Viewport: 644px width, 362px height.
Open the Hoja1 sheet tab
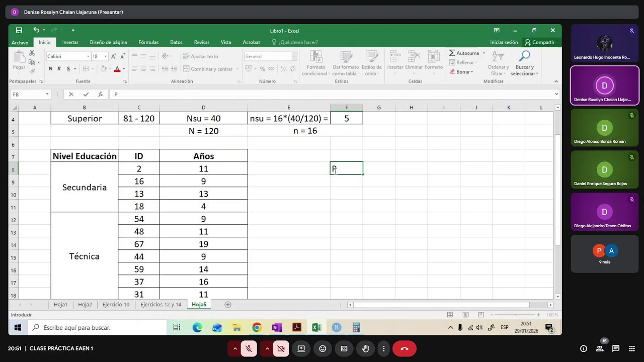(x=60, y=305)
